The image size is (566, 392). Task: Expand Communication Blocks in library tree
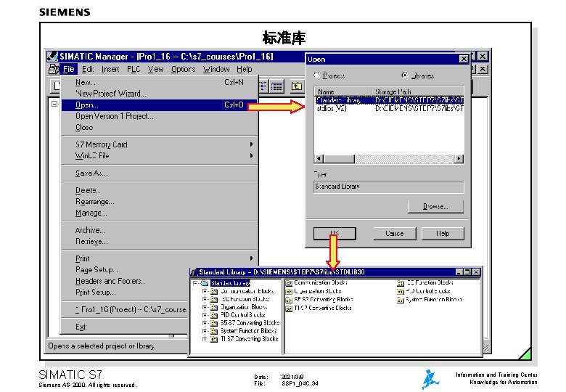pos(205,291)
